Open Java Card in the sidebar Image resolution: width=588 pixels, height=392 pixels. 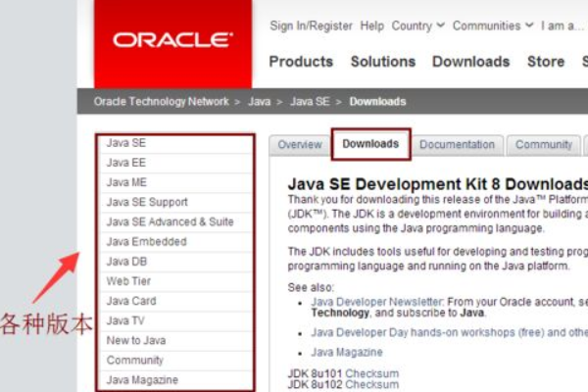[x=130, y=301]
